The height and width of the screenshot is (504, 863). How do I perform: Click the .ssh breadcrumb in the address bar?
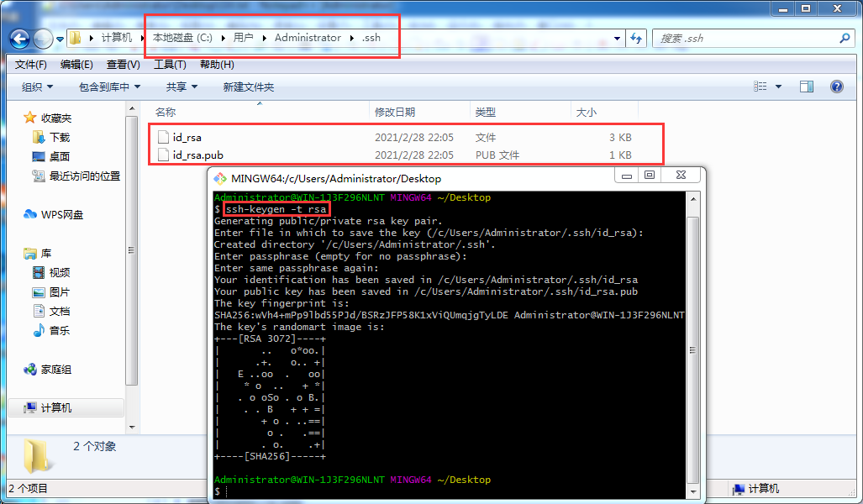(x=371, y=38)
